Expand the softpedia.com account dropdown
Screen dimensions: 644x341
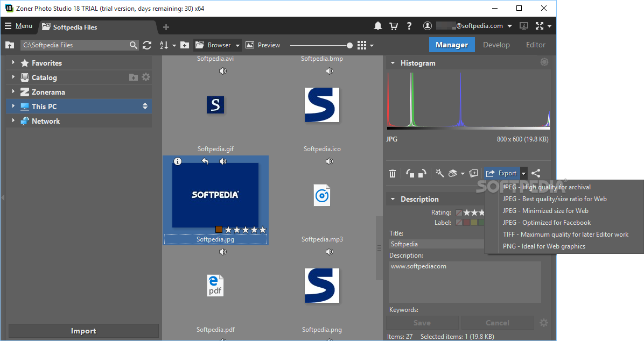[x=510, y=26]
